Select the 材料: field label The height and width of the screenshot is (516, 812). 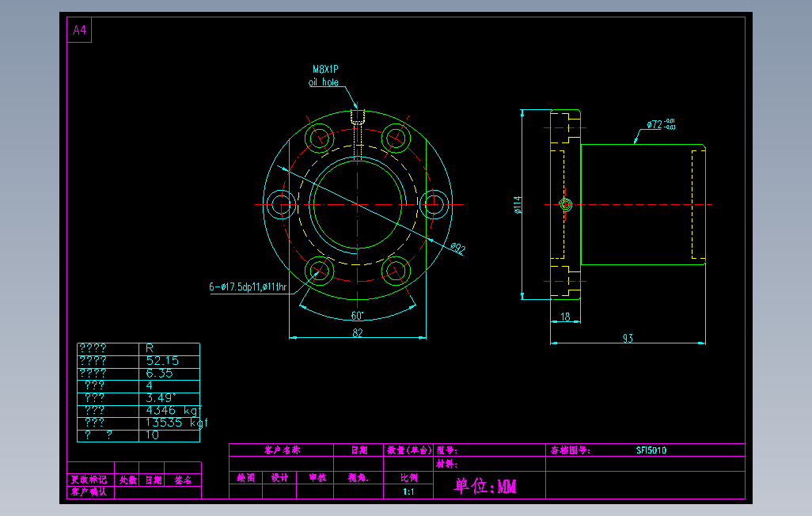click(447, 464)
